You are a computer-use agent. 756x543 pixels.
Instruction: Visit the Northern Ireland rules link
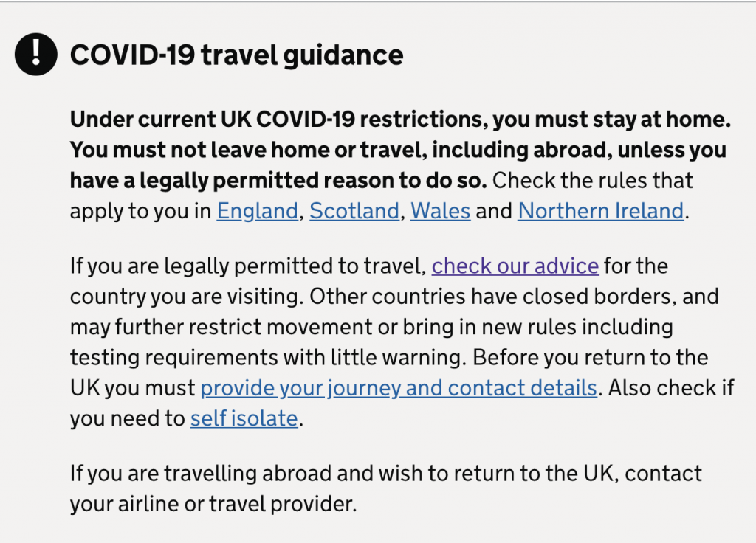[601, 211]
